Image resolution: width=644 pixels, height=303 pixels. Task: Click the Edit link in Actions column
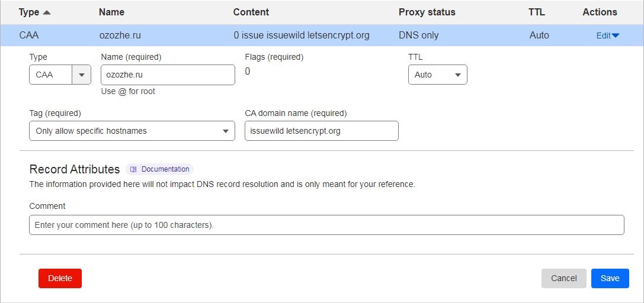[x=603, y=36]
